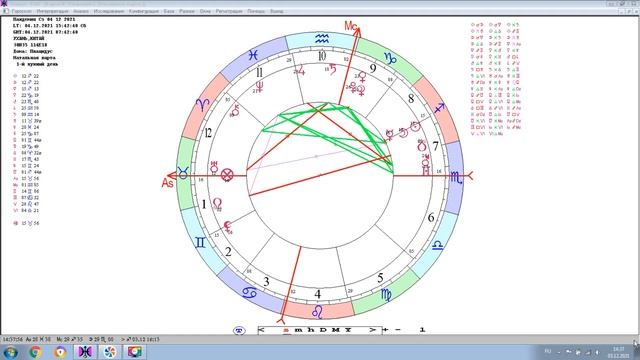The image size is (640, 360).
Task: Select the Chiron glyph in house 12
Action: [x=236, y=110]
